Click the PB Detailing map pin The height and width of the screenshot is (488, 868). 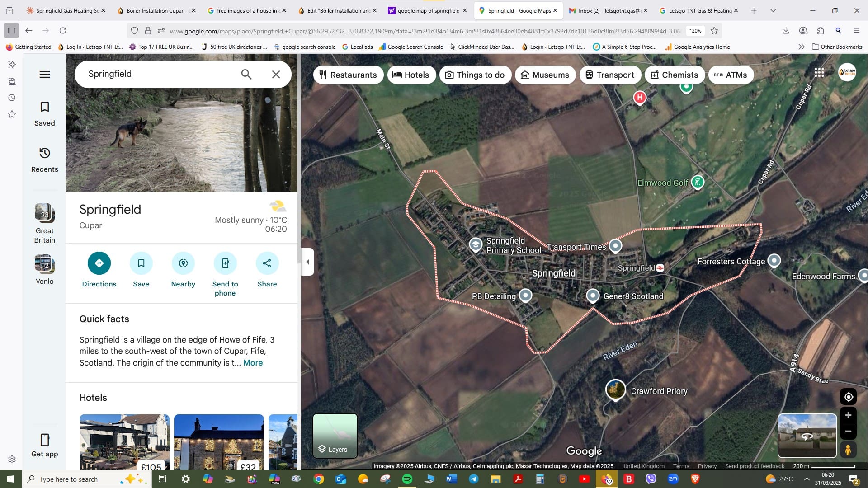coord(525,296)
